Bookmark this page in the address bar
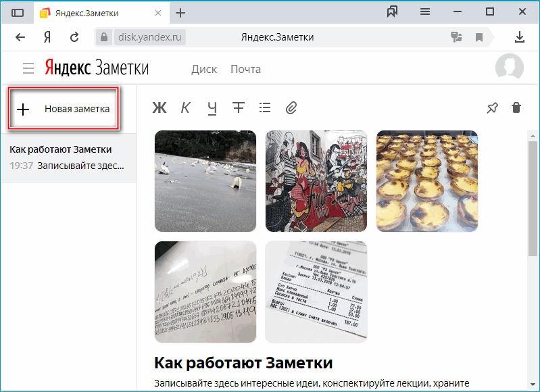The width and height of the screenshot is (540, 392). (479, 37)
